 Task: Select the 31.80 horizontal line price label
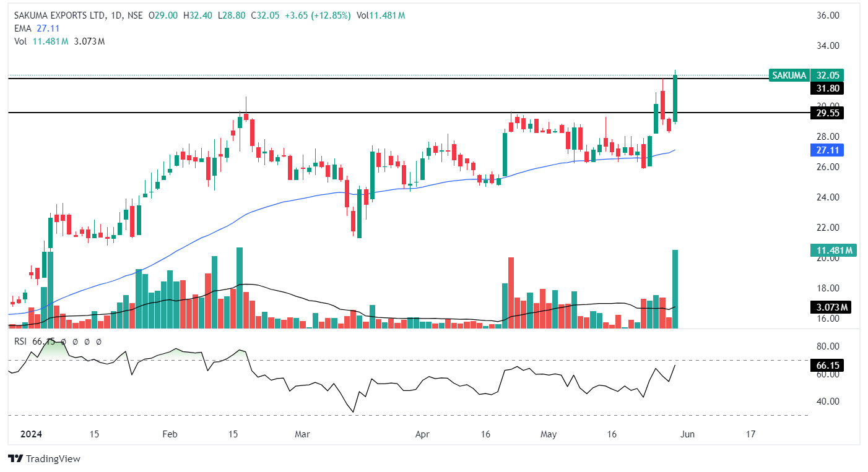[826, 88]
